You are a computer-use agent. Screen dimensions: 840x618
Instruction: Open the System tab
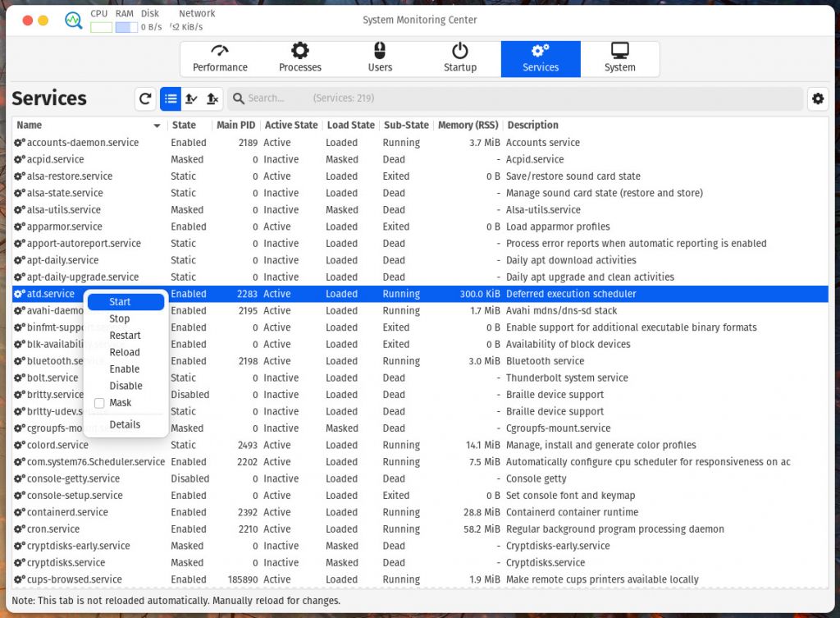[x=619, y=58]
